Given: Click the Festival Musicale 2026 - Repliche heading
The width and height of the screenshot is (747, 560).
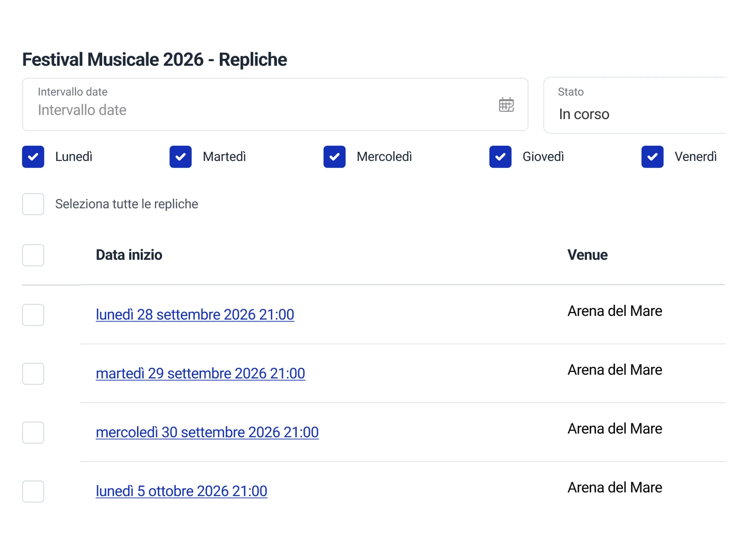Looking at the screenshot, I should (155, 60).
